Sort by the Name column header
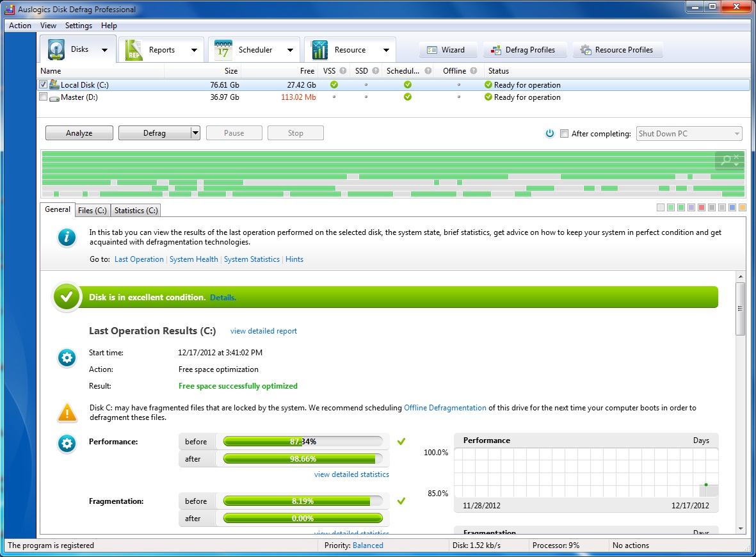Viewport: 756px width, 557px height. 101,71
